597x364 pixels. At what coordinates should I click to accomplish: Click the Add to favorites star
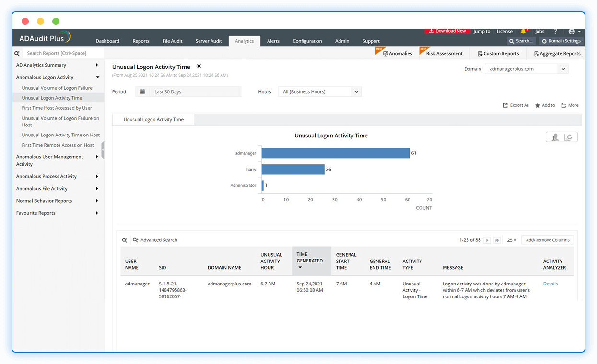[545, 105]
